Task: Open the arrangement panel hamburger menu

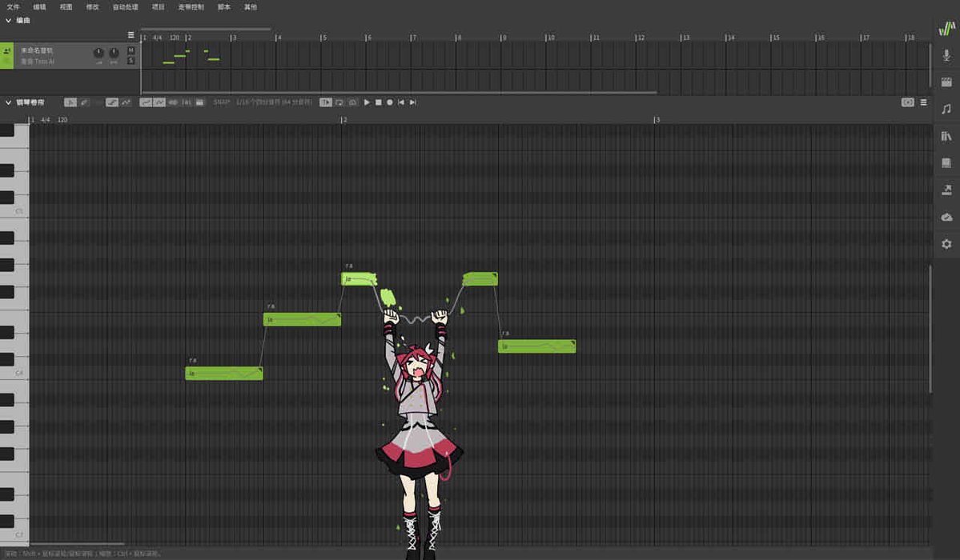Action: pos(131,35)
